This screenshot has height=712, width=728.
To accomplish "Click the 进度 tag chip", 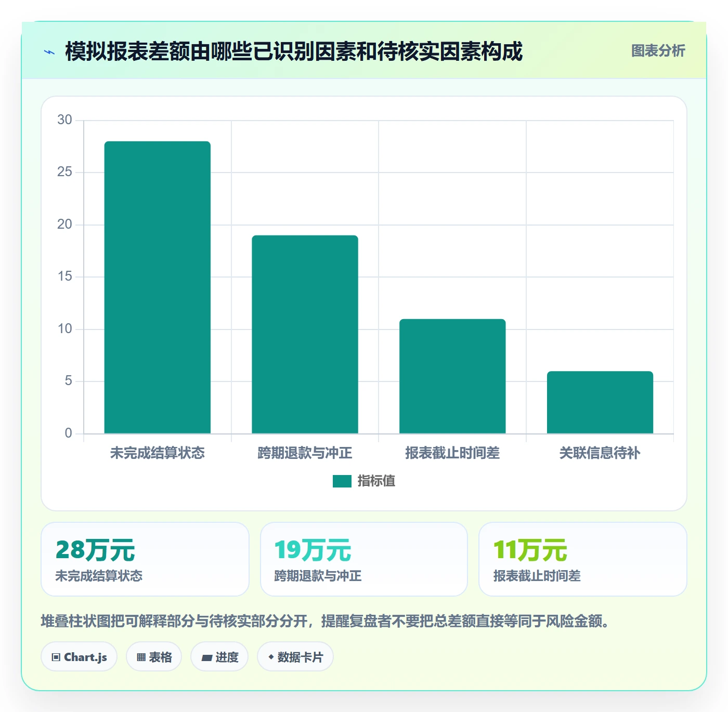I will coord(219,657).
